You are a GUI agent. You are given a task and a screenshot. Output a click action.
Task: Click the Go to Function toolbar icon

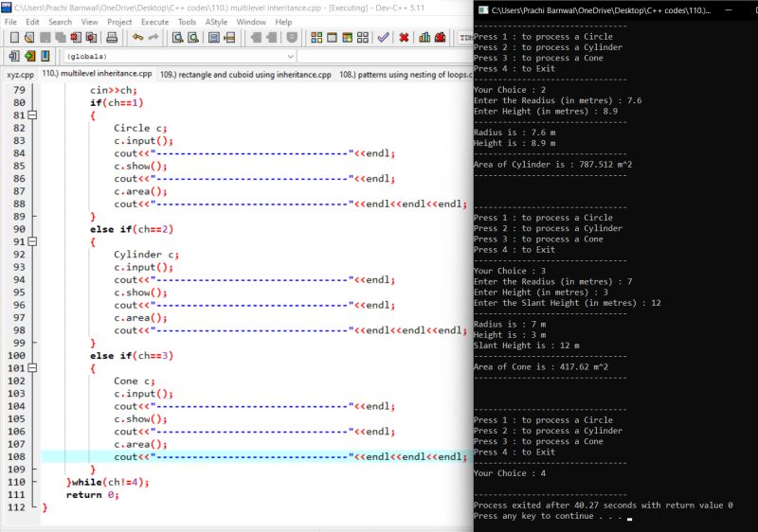point(214,38)
